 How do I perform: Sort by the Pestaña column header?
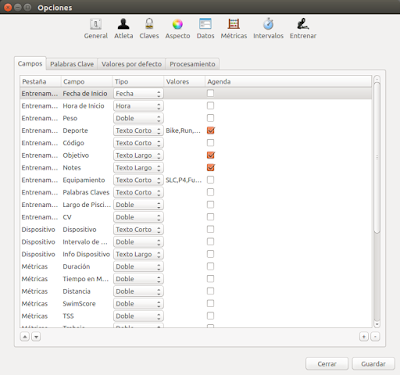point(40,81)
